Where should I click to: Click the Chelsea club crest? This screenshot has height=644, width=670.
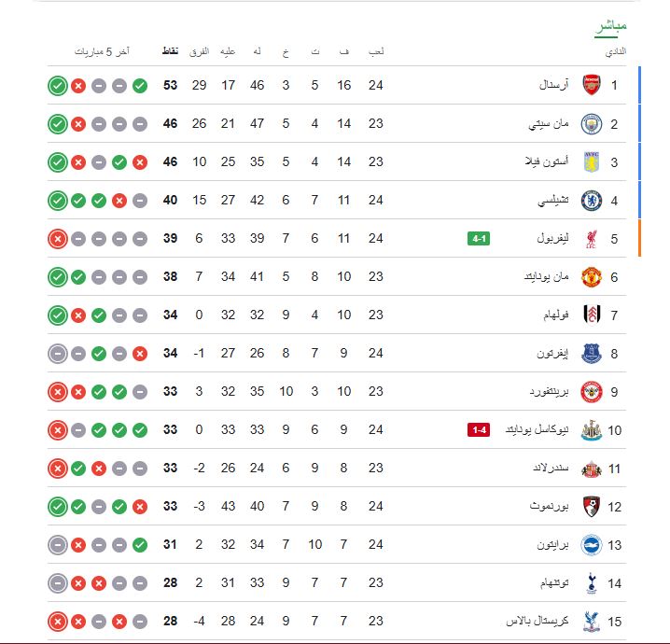coord(591,201)
